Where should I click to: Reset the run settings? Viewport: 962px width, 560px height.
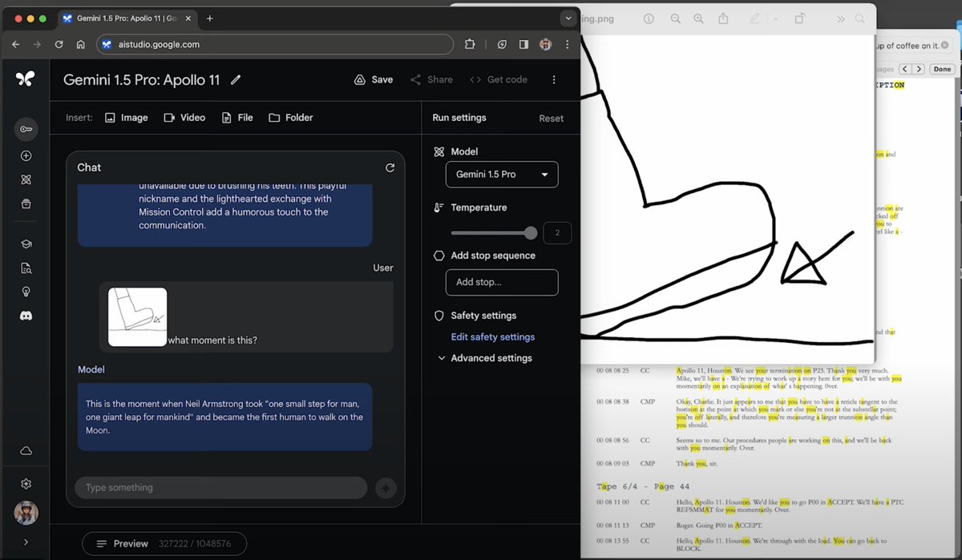tap(551, 119)
